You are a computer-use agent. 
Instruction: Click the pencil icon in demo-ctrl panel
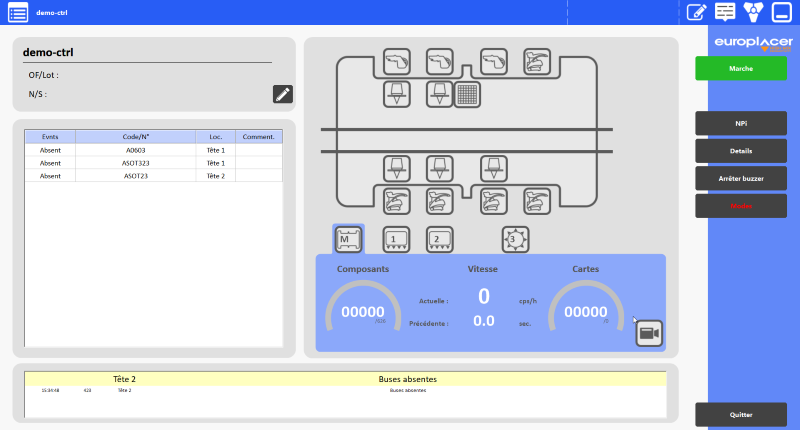coord(283,94)
